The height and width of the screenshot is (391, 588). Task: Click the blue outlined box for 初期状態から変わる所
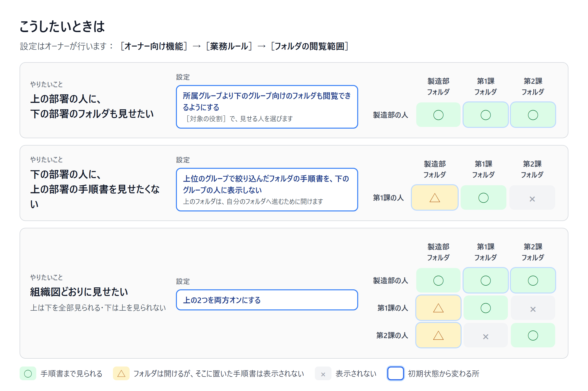pyautogui.click(x=395, y=373)
